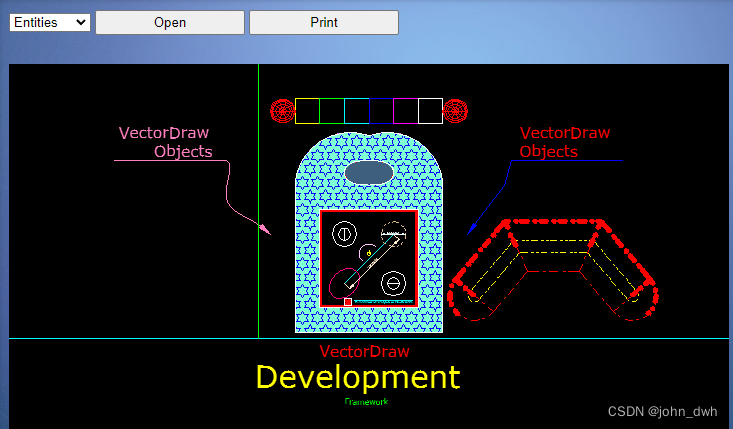Click the left red spiderweb circle
Screen dimensions: 733x429
[282, 111]
